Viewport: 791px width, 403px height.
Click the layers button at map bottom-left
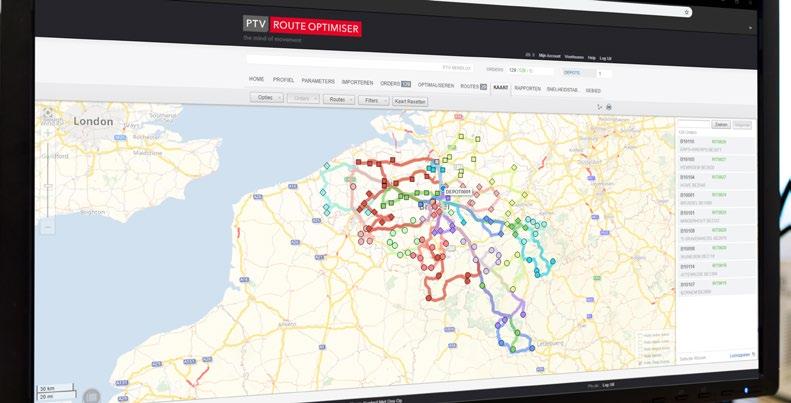92,397
